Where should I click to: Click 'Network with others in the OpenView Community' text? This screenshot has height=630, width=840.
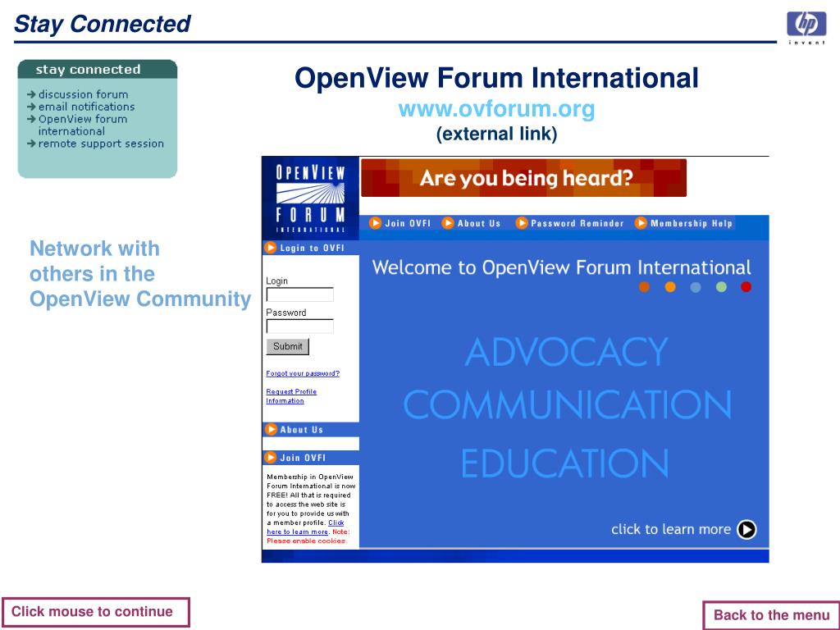[139, 274]
